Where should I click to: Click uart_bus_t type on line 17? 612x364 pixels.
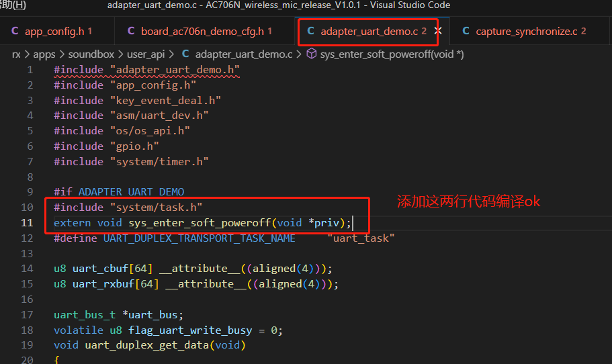coord(85,315)
